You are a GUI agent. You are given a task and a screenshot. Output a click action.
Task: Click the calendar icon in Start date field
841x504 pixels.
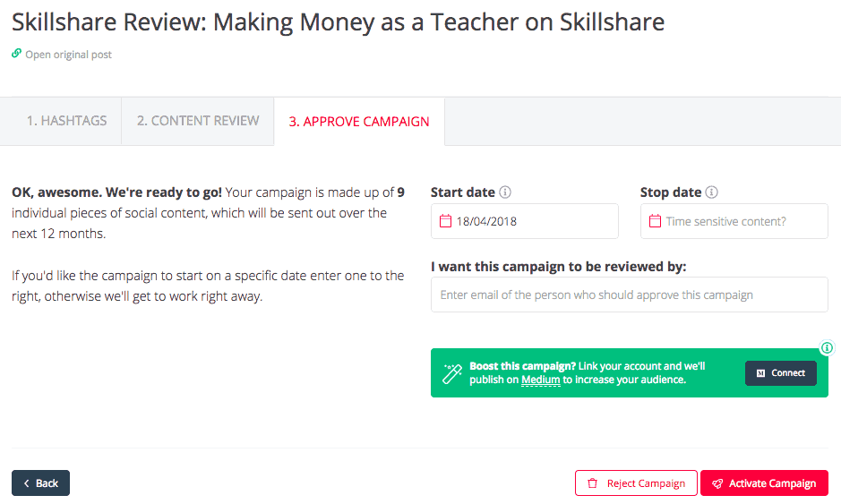pos(446,221)
